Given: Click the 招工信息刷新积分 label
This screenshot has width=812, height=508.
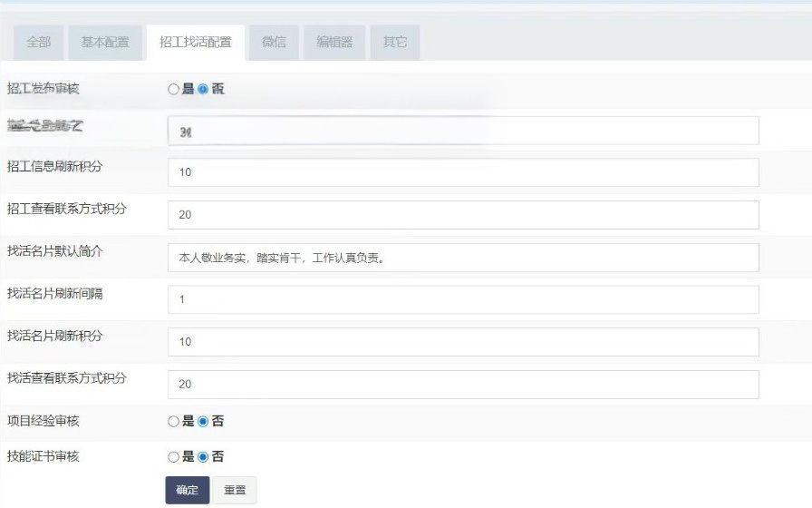Looking at the screenshot, I should pos(55,166).
